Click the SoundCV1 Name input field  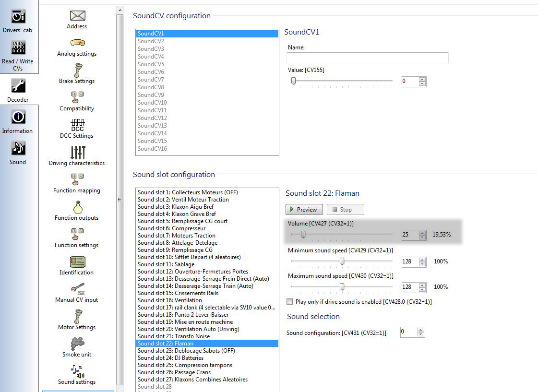tap(367, 58)
